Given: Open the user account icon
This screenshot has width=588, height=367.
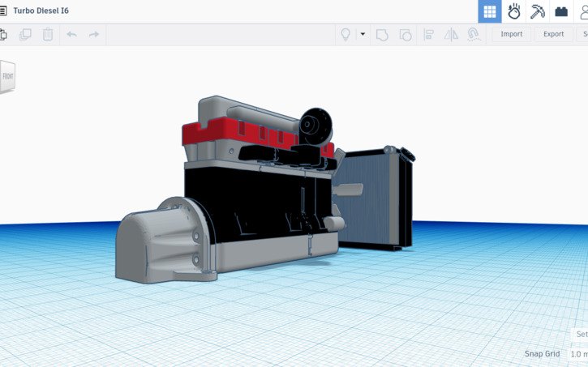Looking at the screenshot, I should pos(583,11).
